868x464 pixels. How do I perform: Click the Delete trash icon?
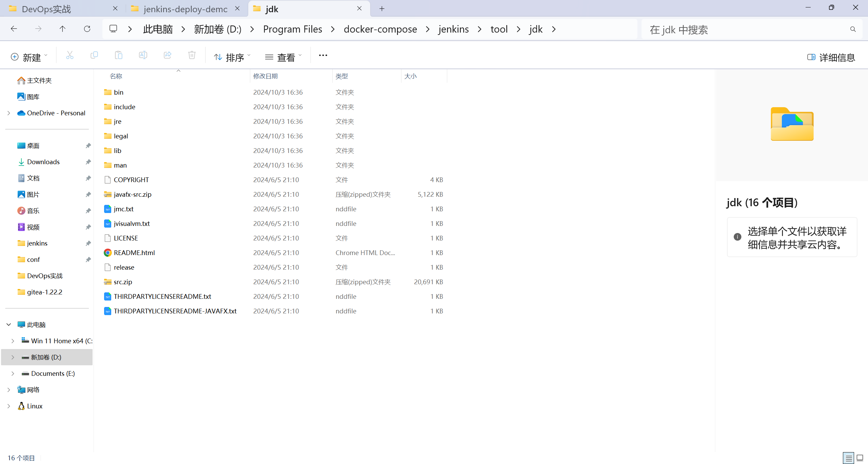[192, 55]
